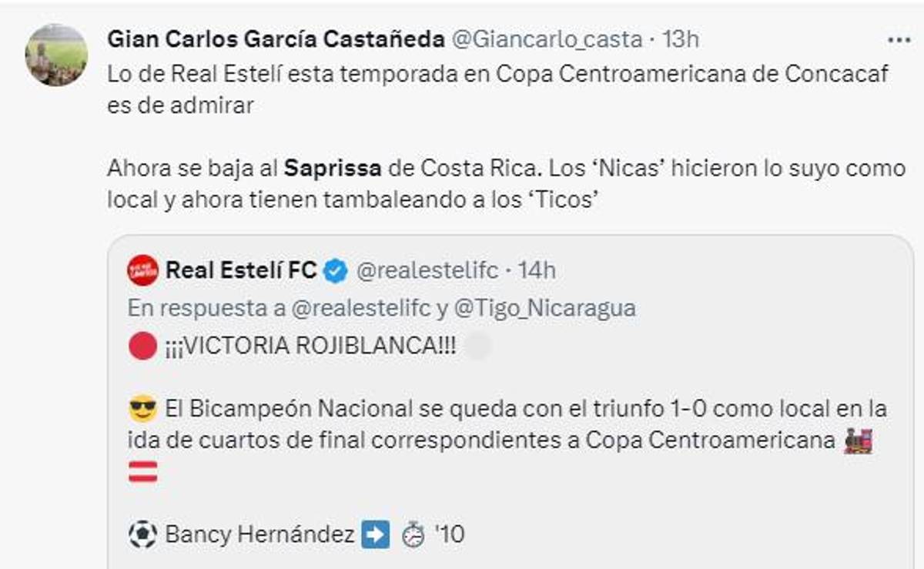Click the red circle emoji
924x569 pixels.
pos(142,346)
